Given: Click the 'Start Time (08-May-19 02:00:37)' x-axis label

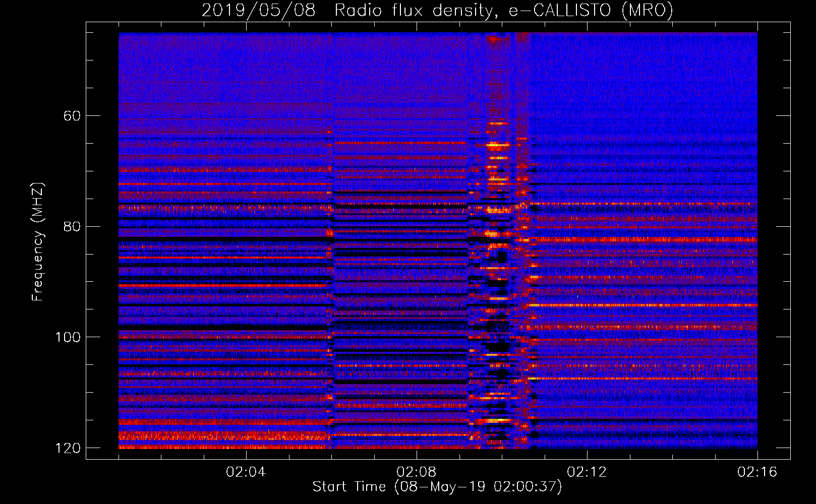Looking at the screenshot, I should (437, 487).
